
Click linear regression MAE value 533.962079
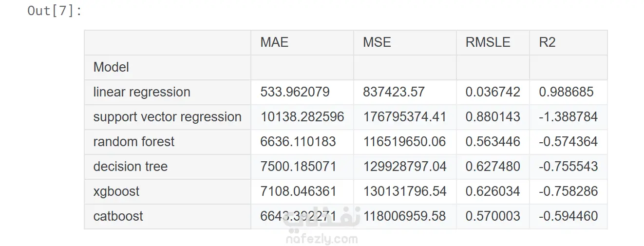(x=295, y=92)
